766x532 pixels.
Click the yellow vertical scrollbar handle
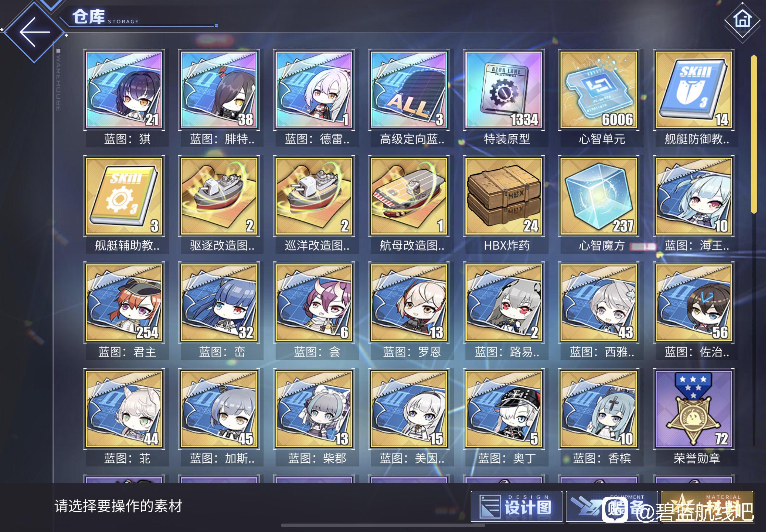(x=754, y=134)
